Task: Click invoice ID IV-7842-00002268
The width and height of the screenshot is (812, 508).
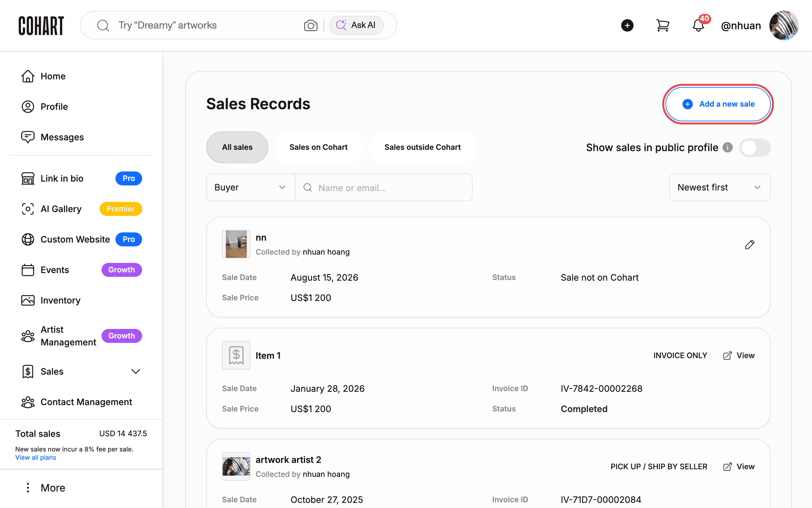Action: 601,389
